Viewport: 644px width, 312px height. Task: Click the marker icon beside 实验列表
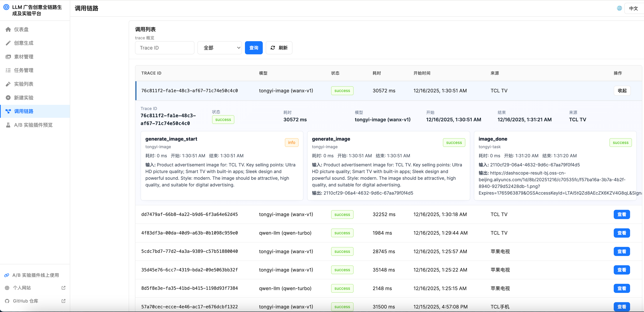(8, 84)
